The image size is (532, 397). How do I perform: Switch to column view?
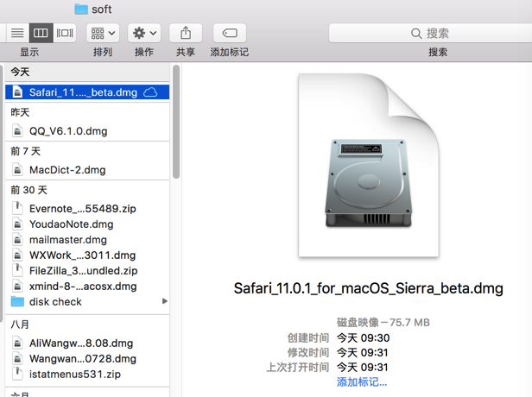tap(41, 33)
